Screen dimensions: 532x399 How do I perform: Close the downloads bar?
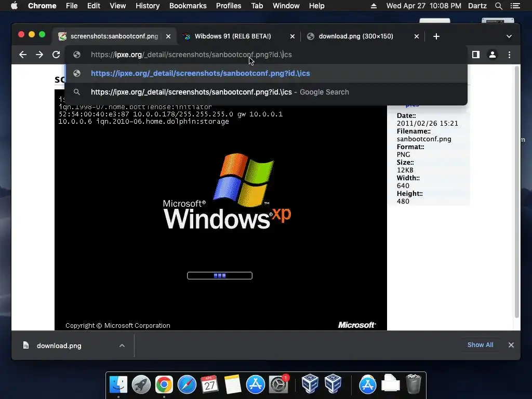tap(511, 345)
